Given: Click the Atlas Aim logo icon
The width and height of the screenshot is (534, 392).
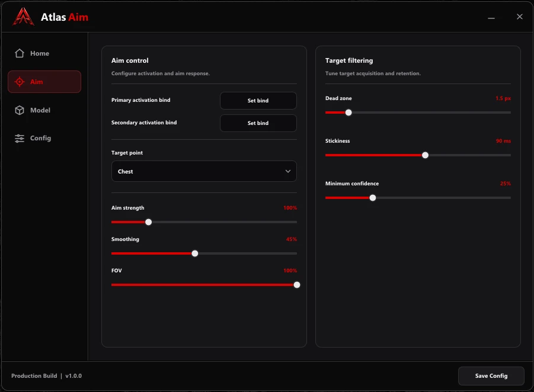Looking at the screenshot, I should pyautogui.click(x=23, y=17).
